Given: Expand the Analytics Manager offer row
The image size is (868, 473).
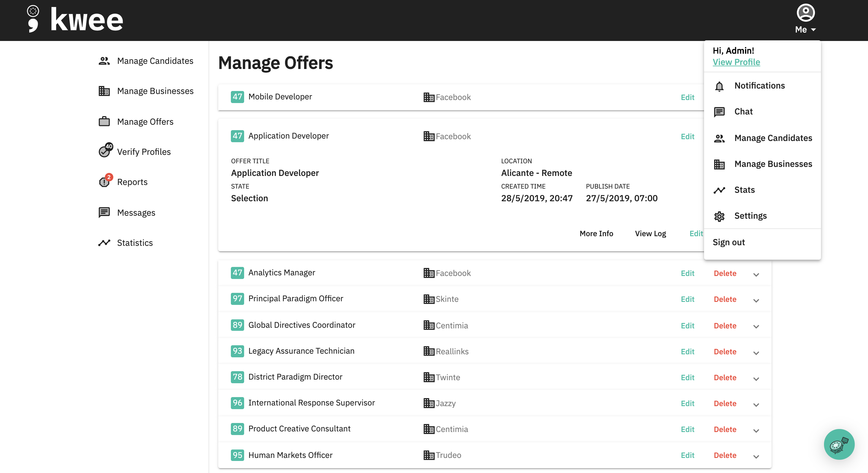Looking at the screenshot, I should [756, 274].
